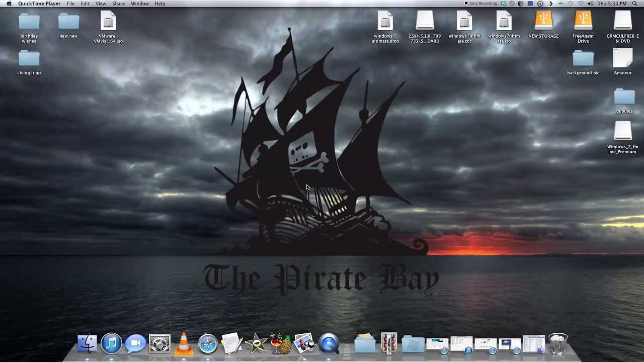
Task: Open the Windows logo folder in Dock
Action: point(413,344)
